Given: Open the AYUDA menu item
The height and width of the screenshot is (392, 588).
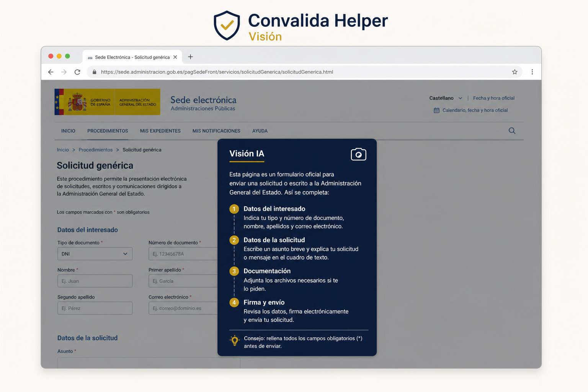Looking at the screenshot, I should [x=260, y=131].
